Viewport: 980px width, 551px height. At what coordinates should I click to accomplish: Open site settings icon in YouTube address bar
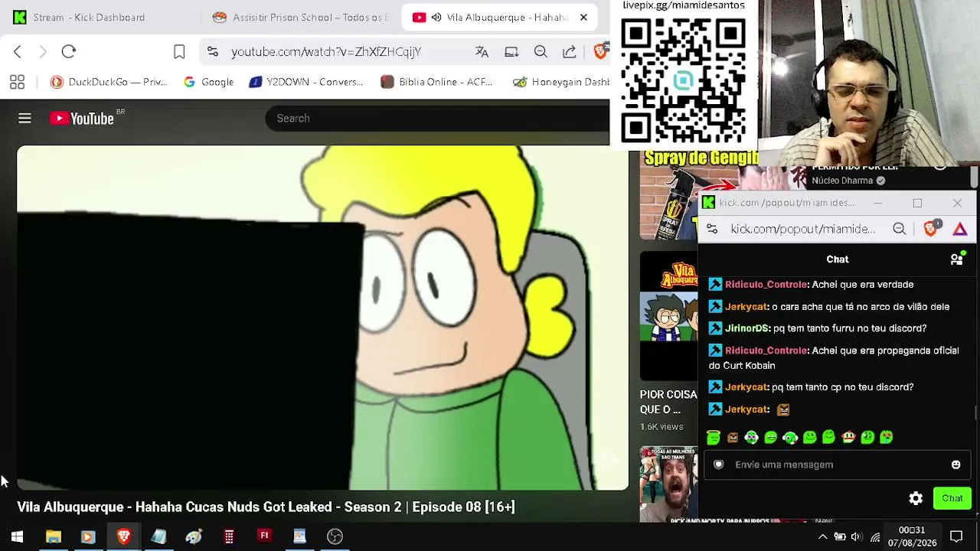pyautogui.click(x=213, y=51)
